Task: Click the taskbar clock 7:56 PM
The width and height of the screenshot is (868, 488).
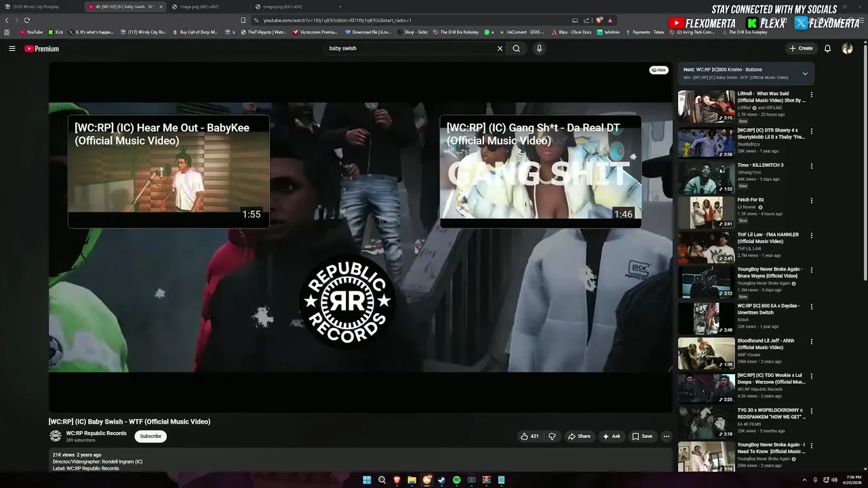Action: pos(854,480)
